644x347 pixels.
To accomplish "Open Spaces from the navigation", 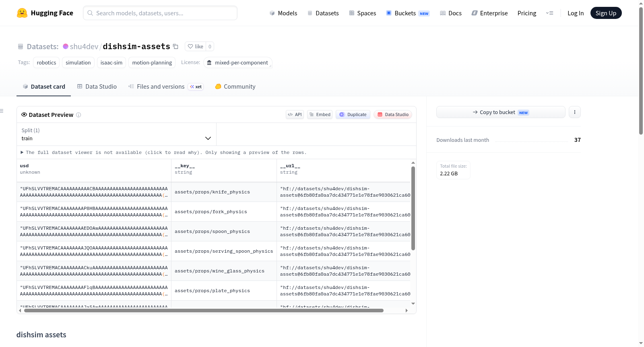I will [362, 13].
